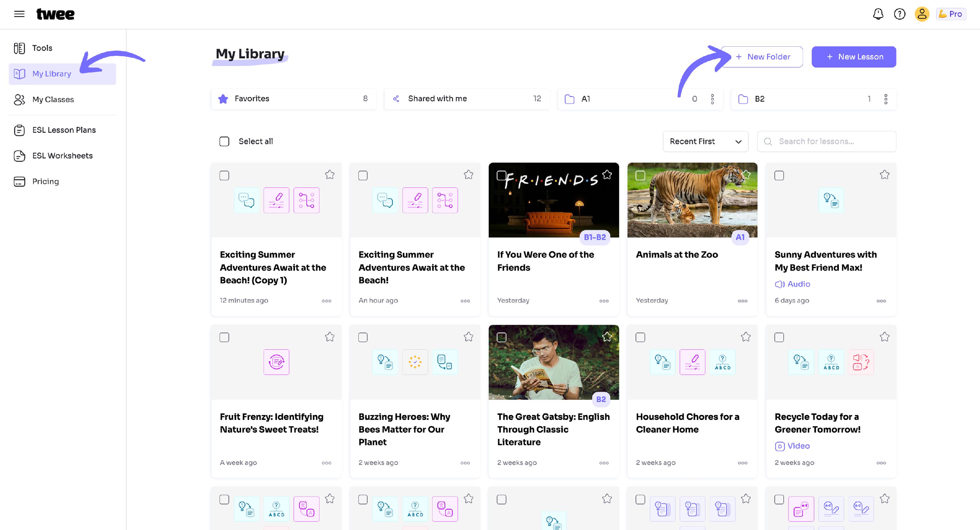Favorite Sunny Adventures lesson star
Image resolution: width=980 pixels, height=530 pixels.
(885, 175)
